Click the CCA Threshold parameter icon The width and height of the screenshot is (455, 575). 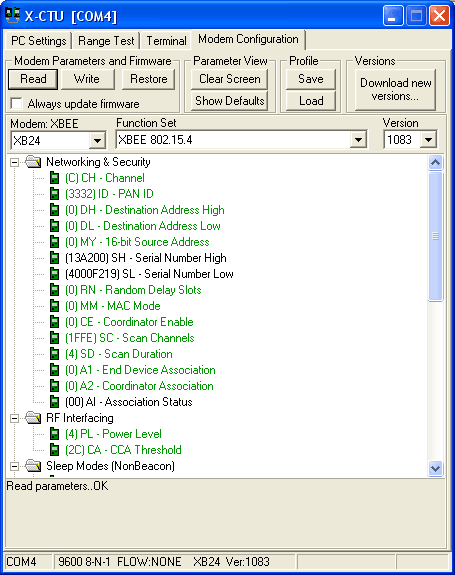click(54, 450)
